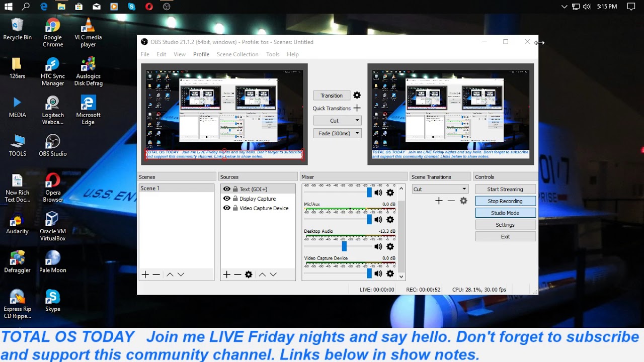The image size is (644, 362).
Task: Open Skype desktop icon
Action: (x=53, y=301)
